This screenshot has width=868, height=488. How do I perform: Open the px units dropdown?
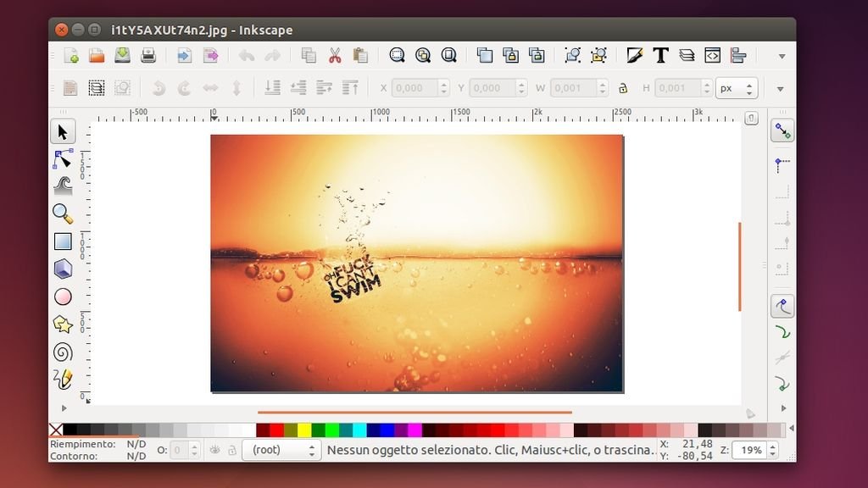736,88
